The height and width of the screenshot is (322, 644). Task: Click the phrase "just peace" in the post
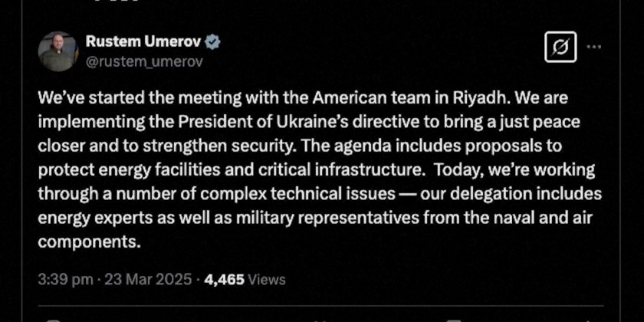(547, 123)
